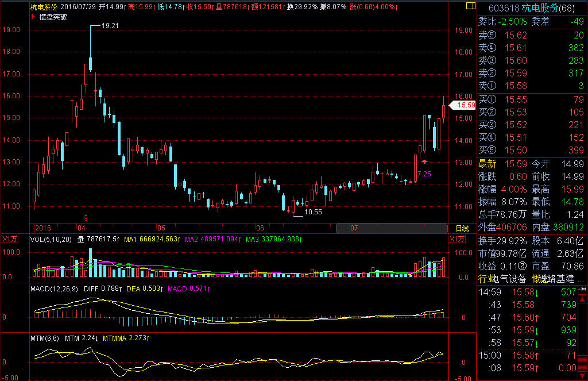This screenshot has width=588, height=381.
Task: Click the gray timeline scrollbar thumb
Action: pos(390,228)
